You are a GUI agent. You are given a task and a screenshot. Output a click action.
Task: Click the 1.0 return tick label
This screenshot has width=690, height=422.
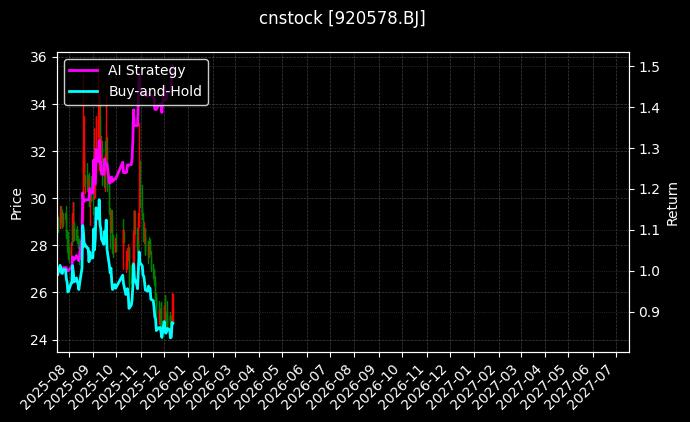(647, 271)
